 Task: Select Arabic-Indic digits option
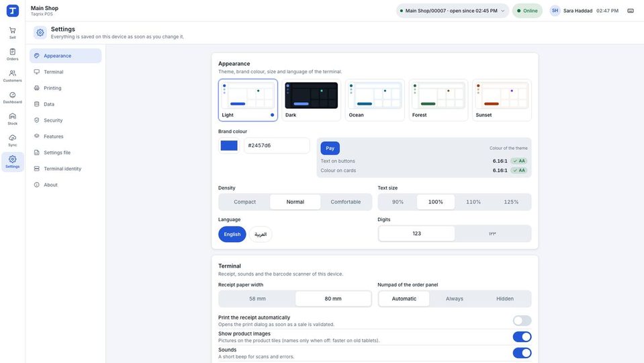point(492,233)
